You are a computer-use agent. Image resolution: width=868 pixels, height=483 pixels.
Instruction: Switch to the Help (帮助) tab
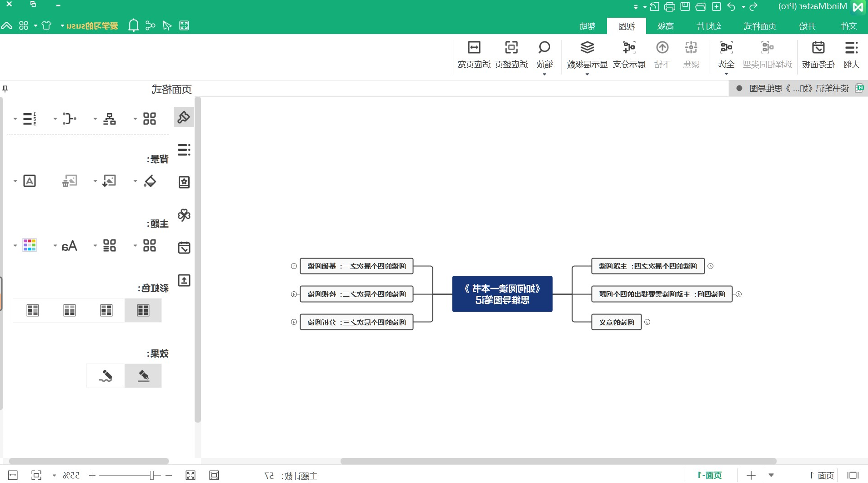(587, 26)
